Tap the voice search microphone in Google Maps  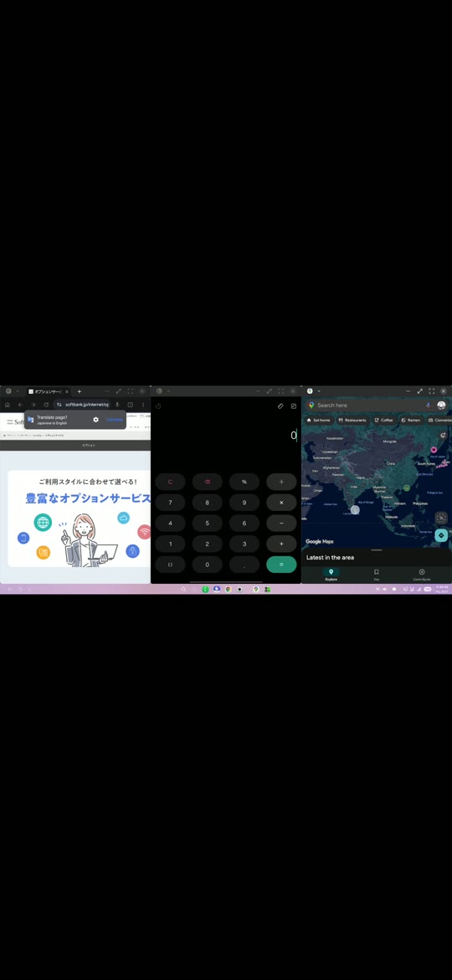(x=429, y=405)
